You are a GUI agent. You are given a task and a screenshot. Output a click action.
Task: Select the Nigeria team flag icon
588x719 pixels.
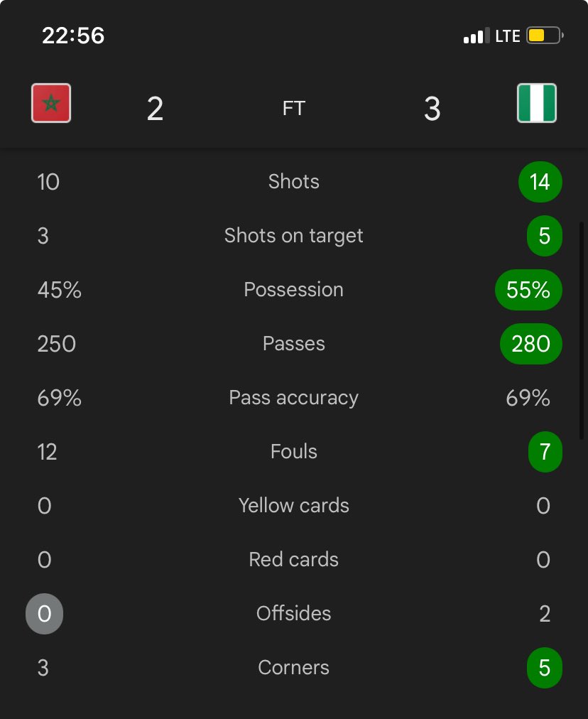537,103
